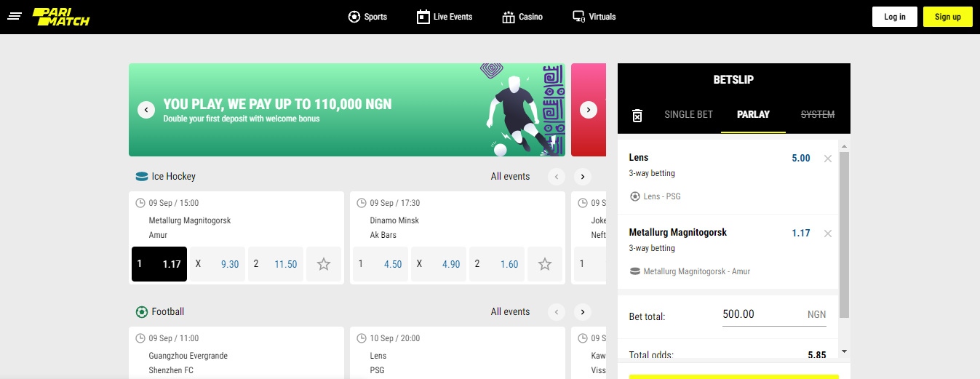
Task: Advance to the next promo banner
Action: pos(589,110)
